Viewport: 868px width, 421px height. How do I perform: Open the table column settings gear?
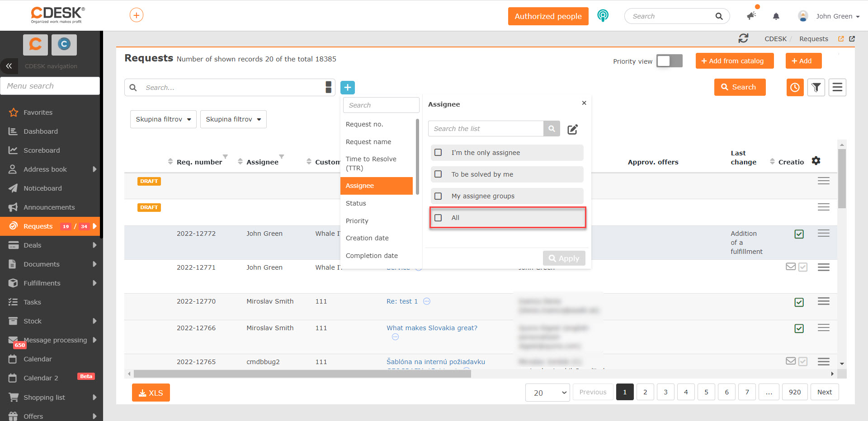point(816,161)
